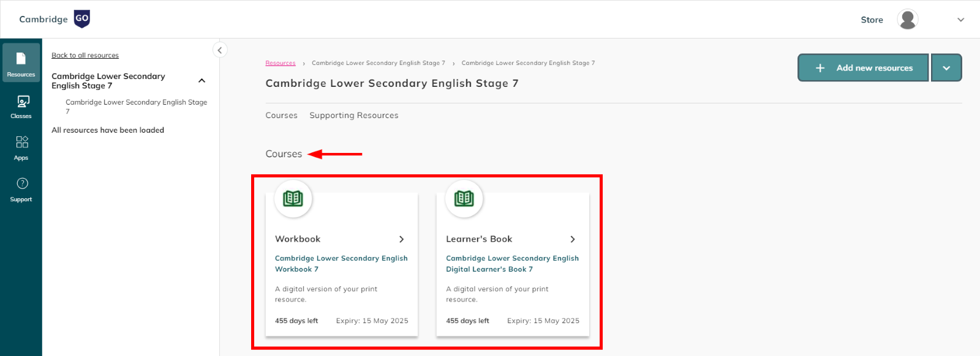Click the user profile avatar
The height and width of the screenshot is (356, 980).
pyautogui.click(x=907, y=20)
